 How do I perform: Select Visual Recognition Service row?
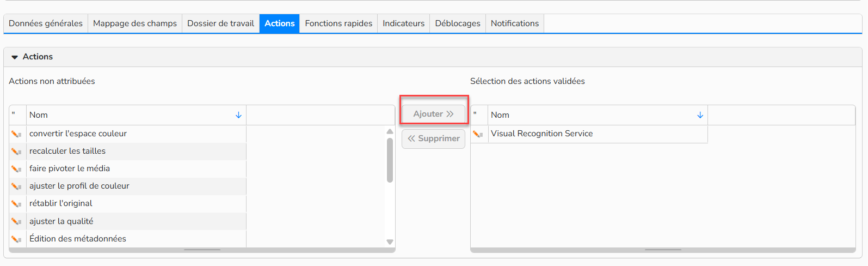coord(589,134)
